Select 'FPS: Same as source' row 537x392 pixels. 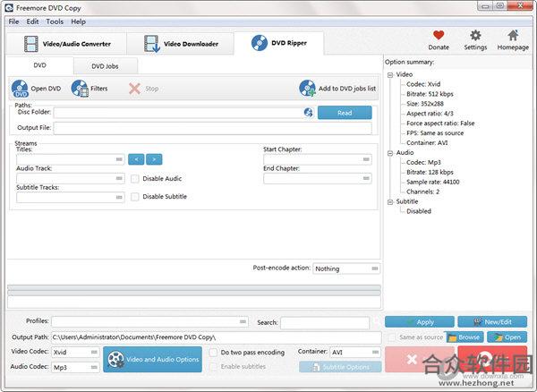pyautogui.click(x=435, y=132)
